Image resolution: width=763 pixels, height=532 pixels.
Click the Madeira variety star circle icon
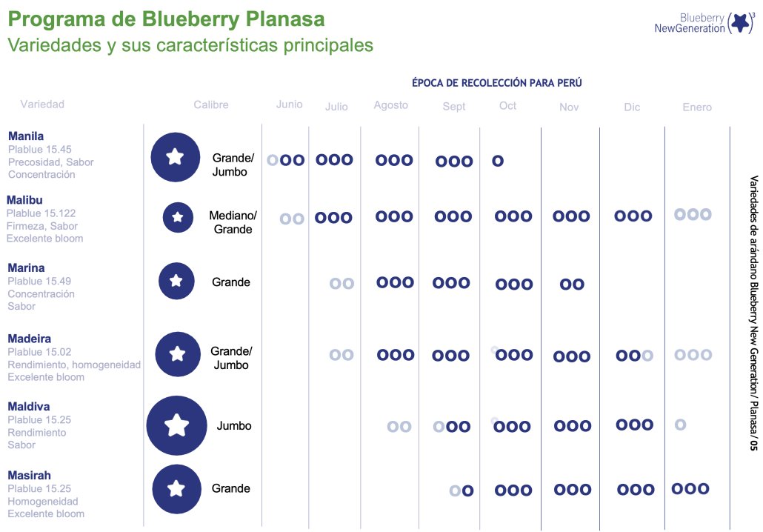(x=177, y=355)
